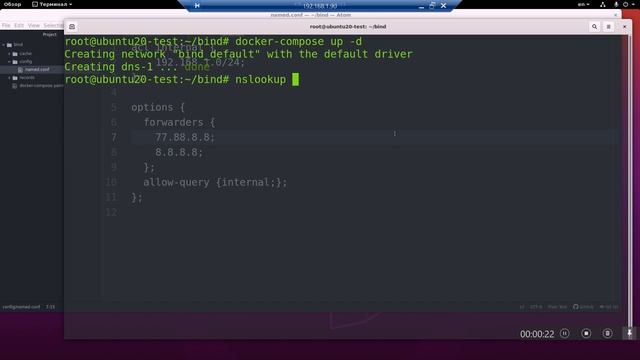The width and height of the screenshot is (640, 360).
Task: Open the Обзор activities overview
Action: point(12,4)
